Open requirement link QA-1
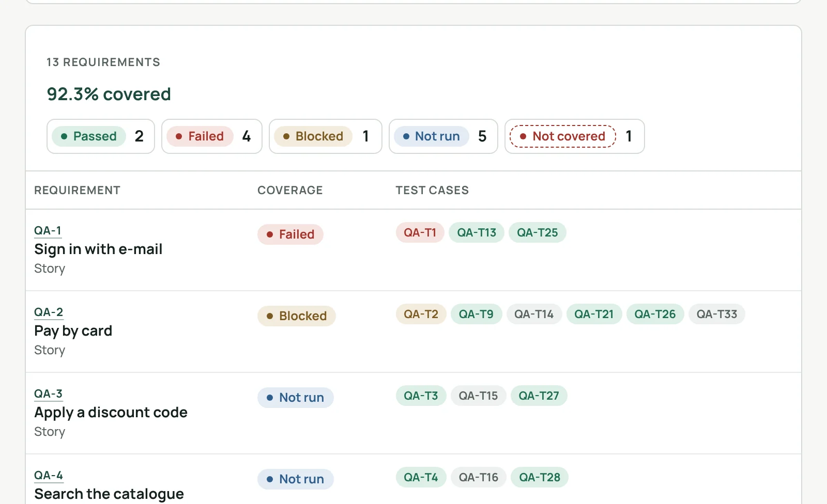The width and height of the screenshot is (827, 504). click(x=48, y=230)
